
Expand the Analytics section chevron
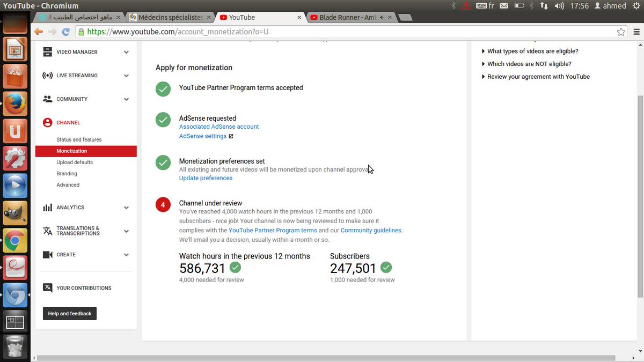coord(126,208)
